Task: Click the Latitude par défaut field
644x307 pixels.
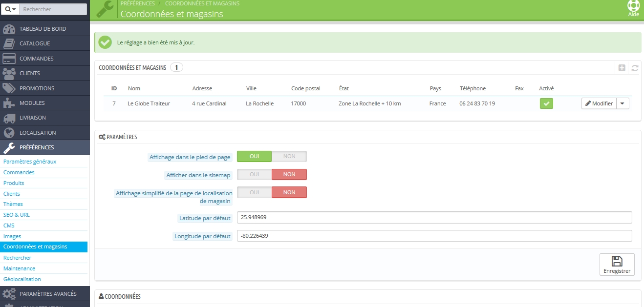Action: (x=434, y=217)
